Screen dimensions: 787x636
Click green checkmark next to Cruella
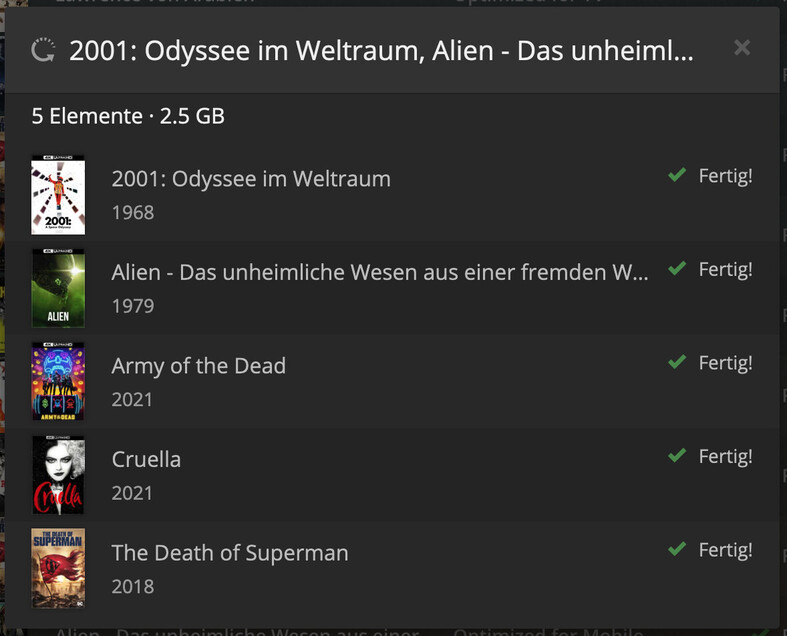coord(677,456)
